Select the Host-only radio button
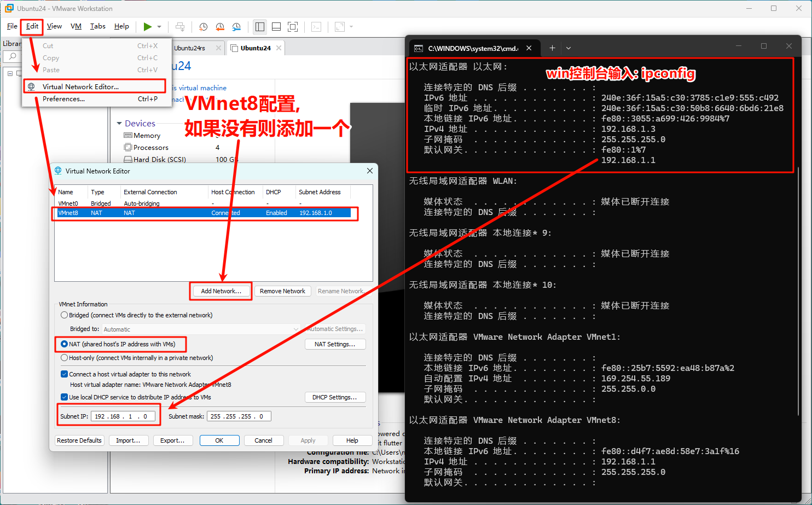 [65, 358]
